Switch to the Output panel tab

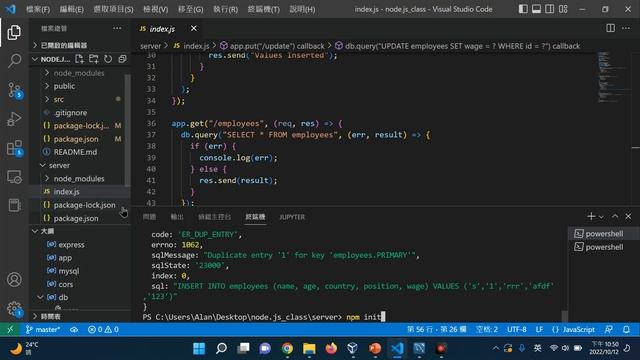pyautogui.click(x=177, y=217)
